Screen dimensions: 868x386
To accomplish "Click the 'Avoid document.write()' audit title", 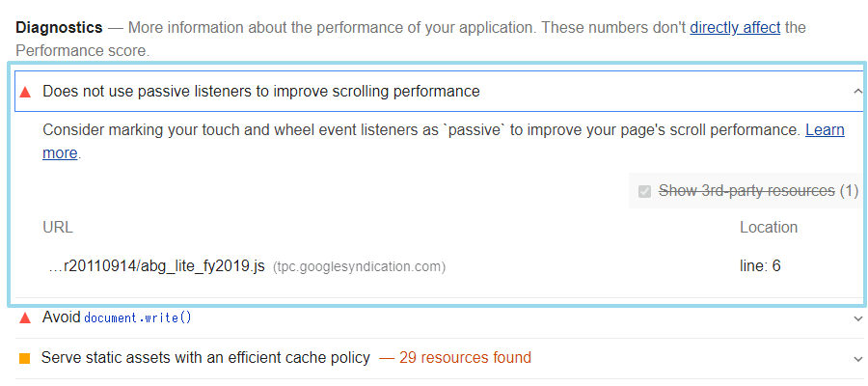I will point(117,317).
